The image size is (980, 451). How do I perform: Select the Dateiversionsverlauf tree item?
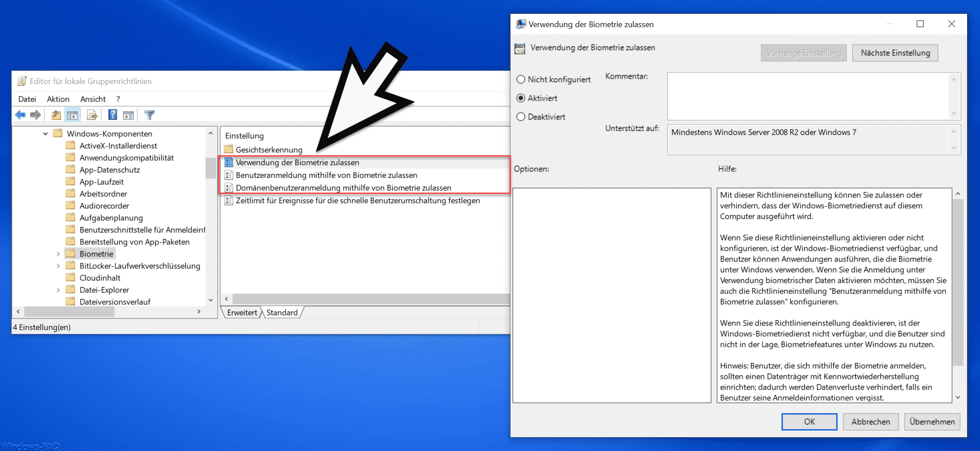(x=115, y=302)
